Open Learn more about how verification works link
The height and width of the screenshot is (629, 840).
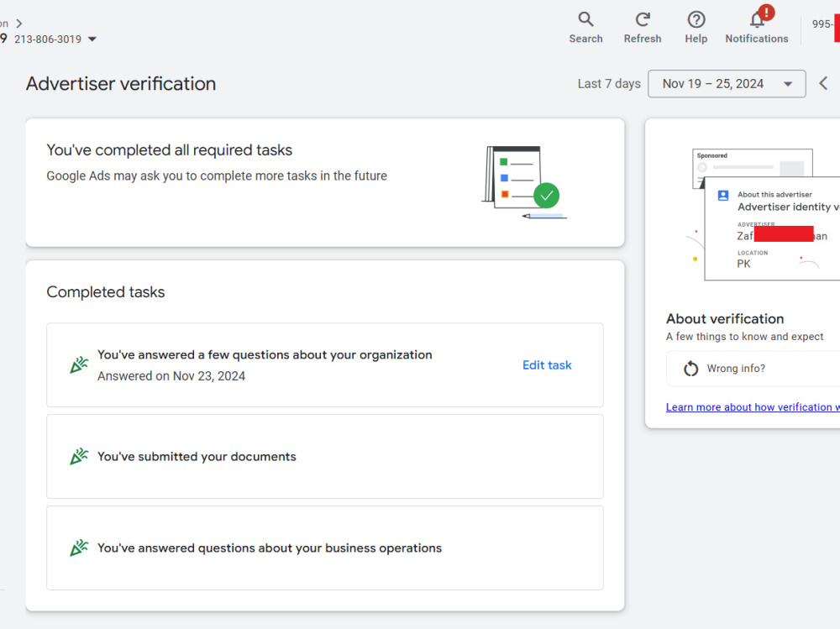tap(753, 407)
